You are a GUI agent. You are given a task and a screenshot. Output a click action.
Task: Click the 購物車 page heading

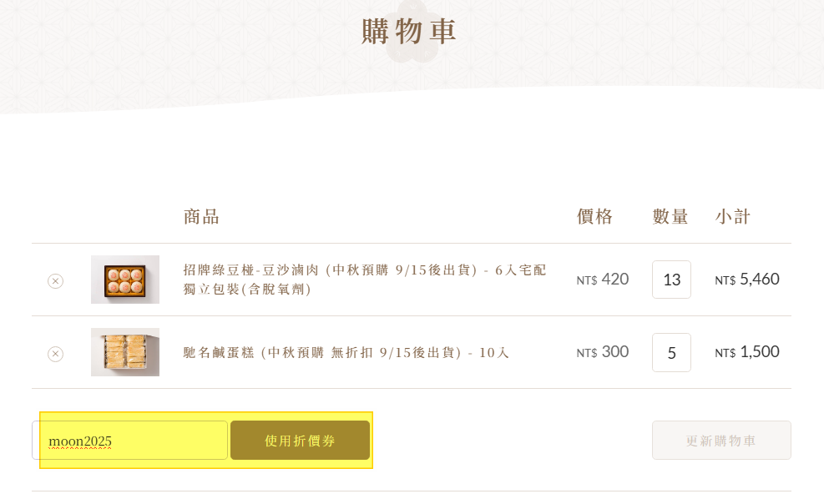pos(410,32)
